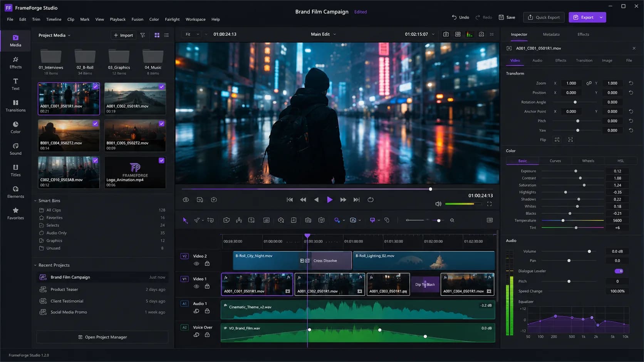Click the Import button
Viewport: 644px width, 362px height.
pos(123,35)
